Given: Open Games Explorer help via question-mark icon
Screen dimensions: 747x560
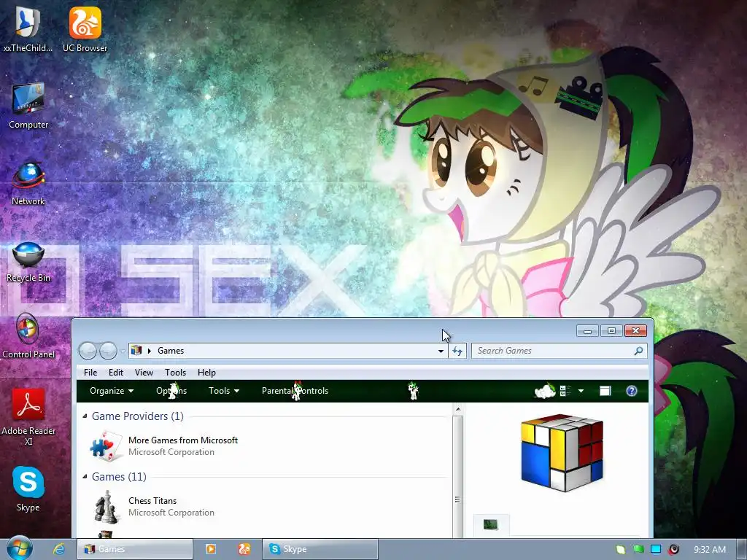Looking at the screenshot, I should [x=632, y=391].
